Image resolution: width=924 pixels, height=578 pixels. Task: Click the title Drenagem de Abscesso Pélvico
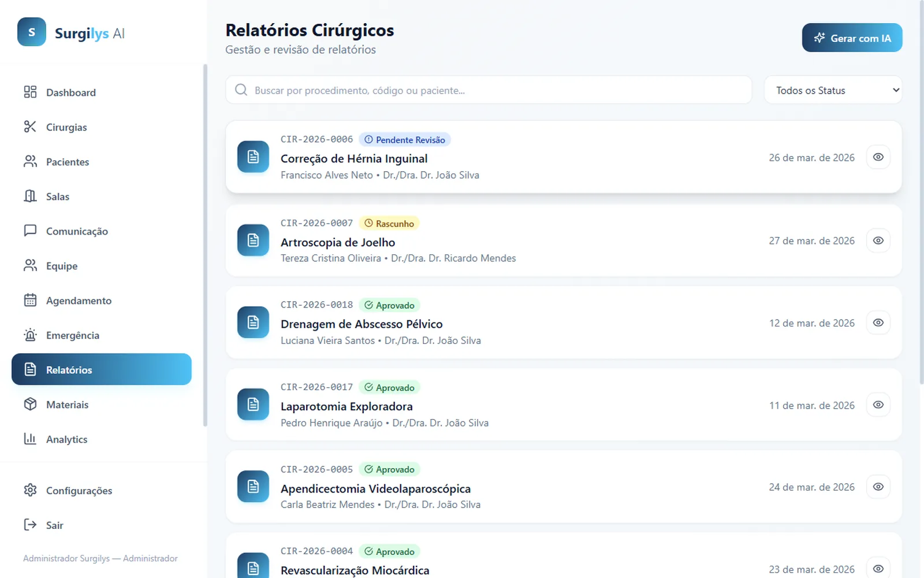(x=362, y=324)
